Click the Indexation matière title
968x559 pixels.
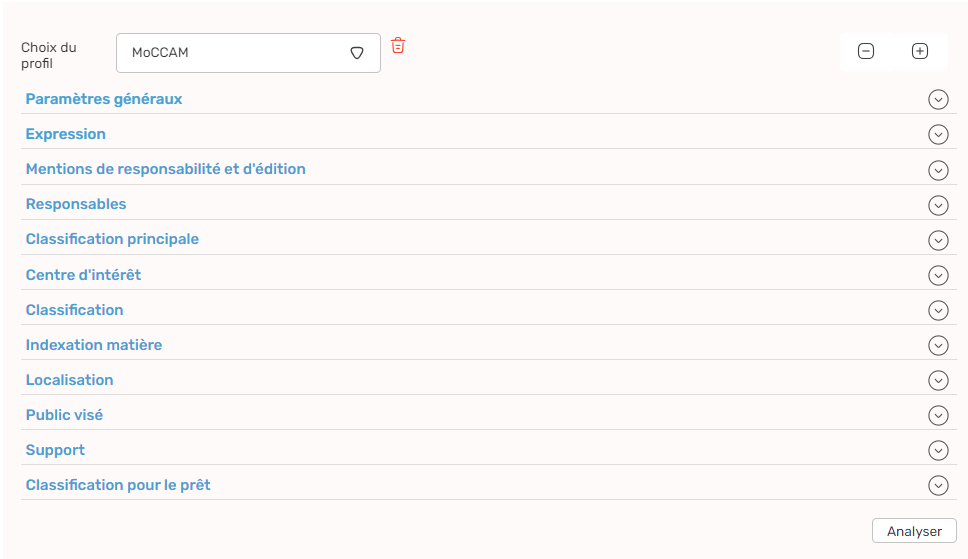(94, 345)
